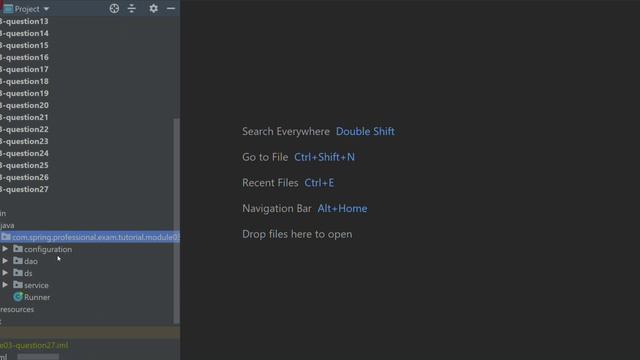This screenshot has width=640, height=360.
Task: Select the question17 module
Action: (x=24, y=69)
